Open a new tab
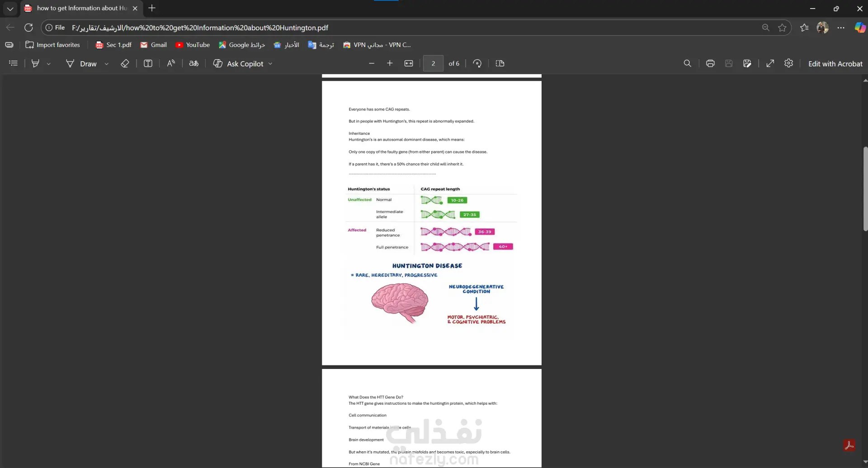868x468 pixels. (x=152, y=8)
